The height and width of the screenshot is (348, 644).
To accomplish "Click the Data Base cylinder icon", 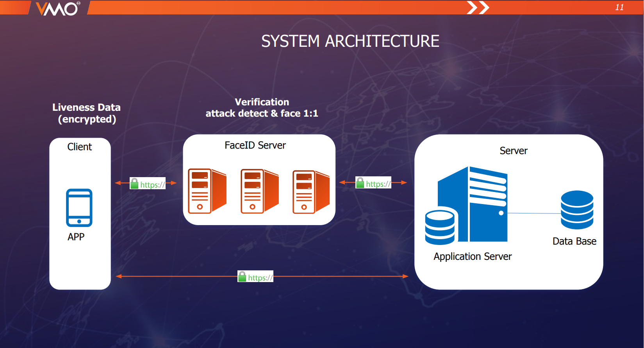I will point(577,210).
